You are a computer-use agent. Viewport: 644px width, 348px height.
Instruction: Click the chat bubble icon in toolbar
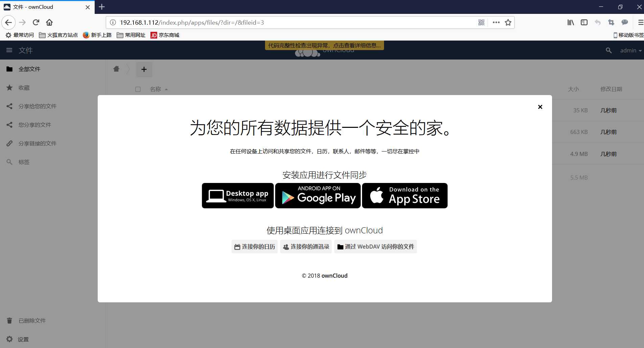[x=625, y=23]
